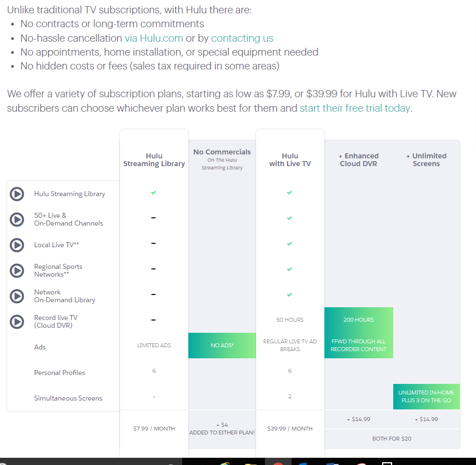
Task: Select the NO ADS* green highlighted cell
Action: 222,346
